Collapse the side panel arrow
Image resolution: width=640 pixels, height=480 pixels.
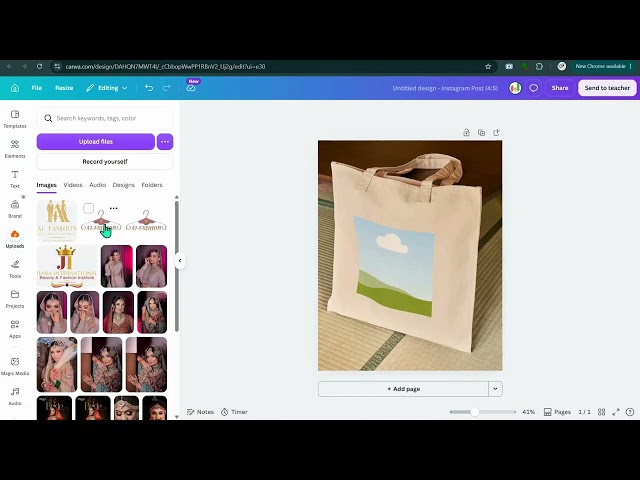tap(180, 260)
